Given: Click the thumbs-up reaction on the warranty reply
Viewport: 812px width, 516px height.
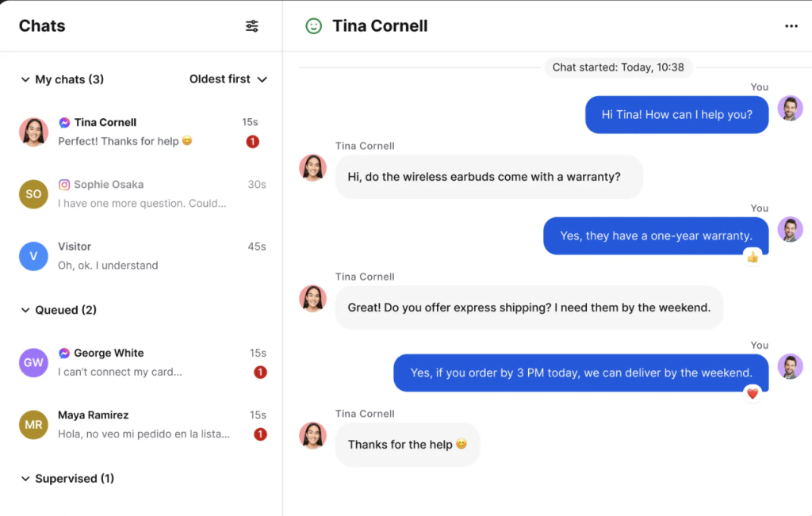Looking at the screenshot, I should pyautogui.click(x=753, y=255).
